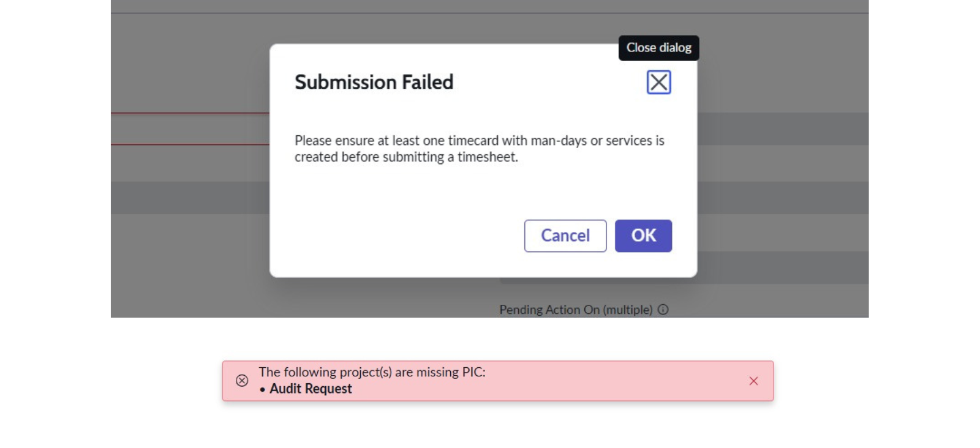Viewport: 980px width, 448px height.
Task: Click "created before submitting a timesheet" line
Action: point(406,157)
